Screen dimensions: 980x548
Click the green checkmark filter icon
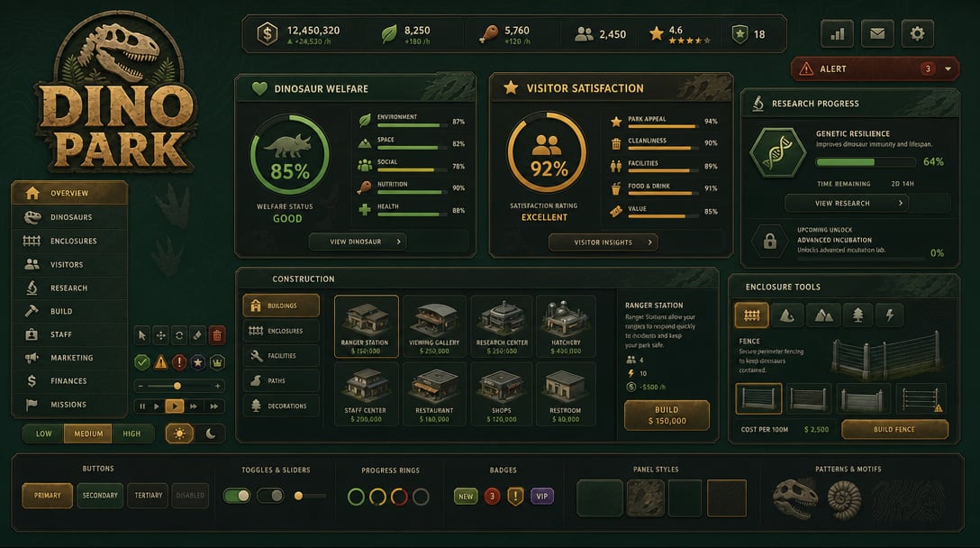(x=142, y=361)
